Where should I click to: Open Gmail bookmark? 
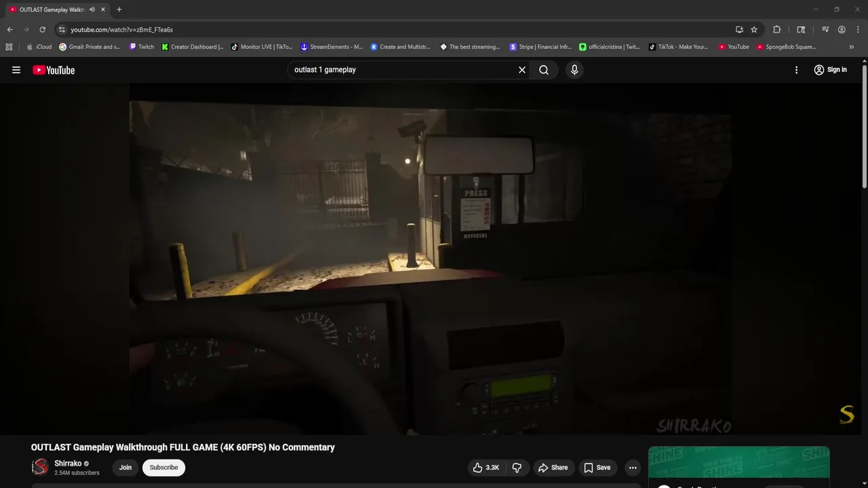coord(90,47)
